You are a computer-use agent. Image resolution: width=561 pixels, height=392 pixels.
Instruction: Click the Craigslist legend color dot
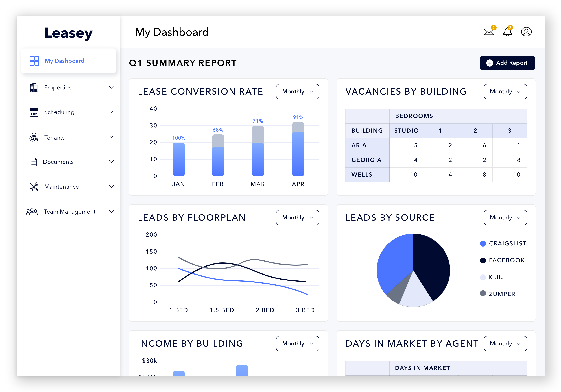coord(483,243)
